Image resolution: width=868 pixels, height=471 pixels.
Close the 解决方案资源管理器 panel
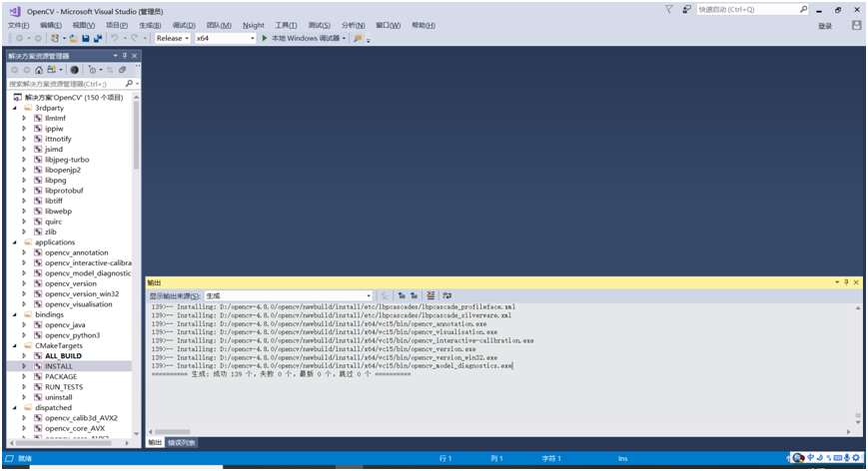pyautogui.click(x=135, y=55)
